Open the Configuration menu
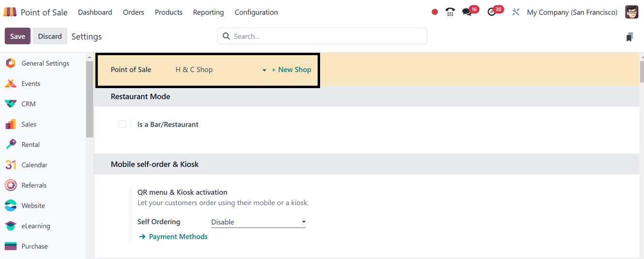 256,12
